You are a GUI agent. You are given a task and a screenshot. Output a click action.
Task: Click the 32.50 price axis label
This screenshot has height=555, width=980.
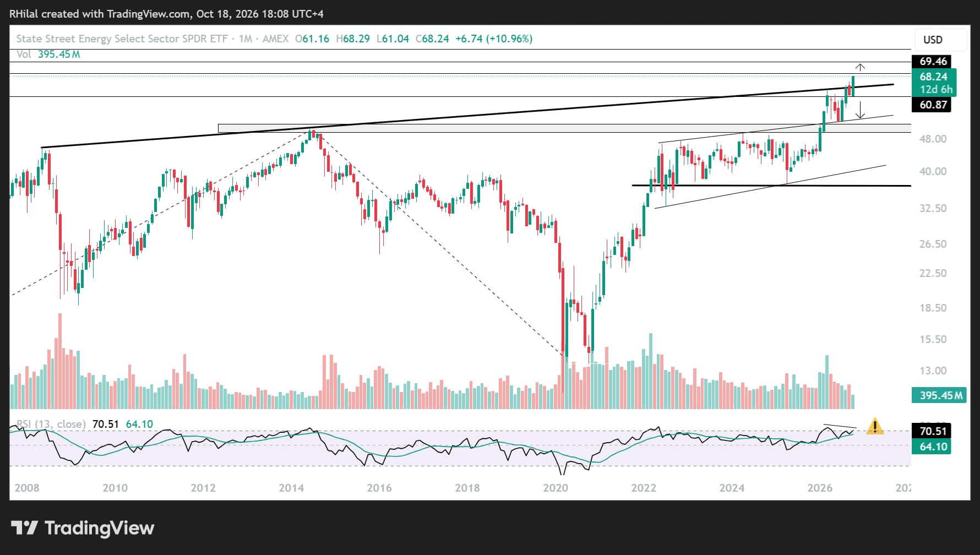pos(933,208)
